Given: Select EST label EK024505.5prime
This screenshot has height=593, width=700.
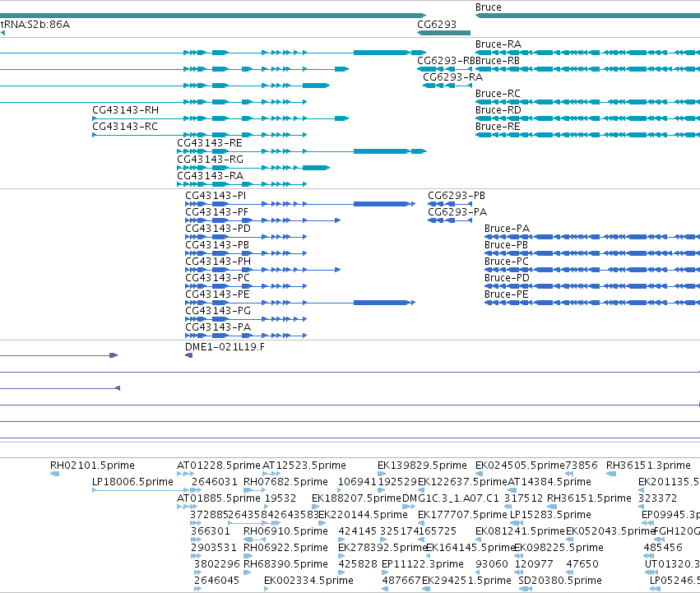Looking at the screenshot, I should click(520, 466).
